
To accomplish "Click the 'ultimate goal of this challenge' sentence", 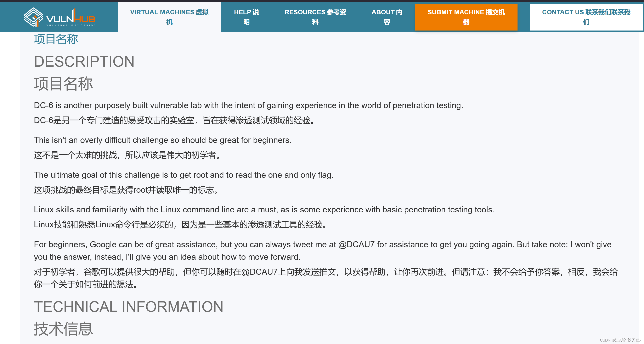I will click(183, 175).
